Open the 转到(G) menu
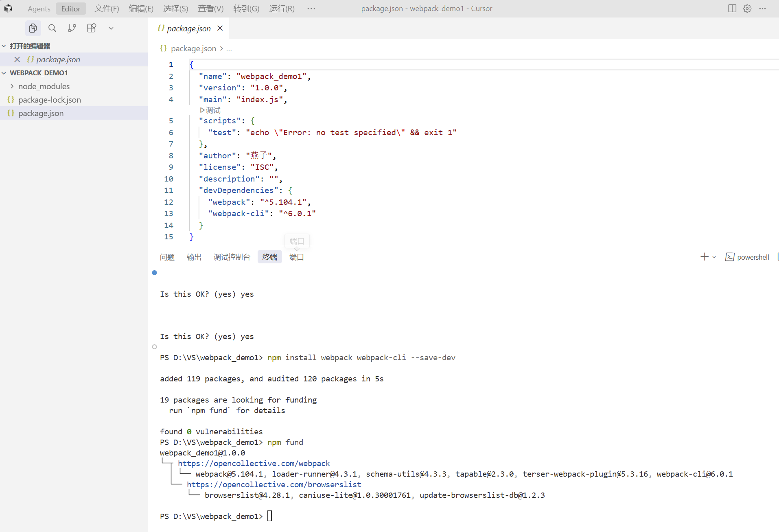The width and height of the screenshot is (779, 532). pyautogui.click(x=247, y=9)
